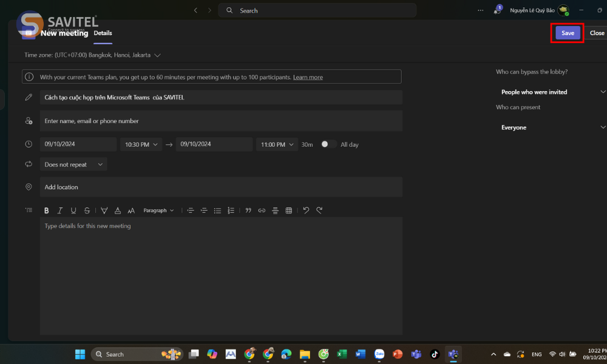The image size is (607, 364).
Task: Open the Does not repeat dropdown
Action: point(73,164)
